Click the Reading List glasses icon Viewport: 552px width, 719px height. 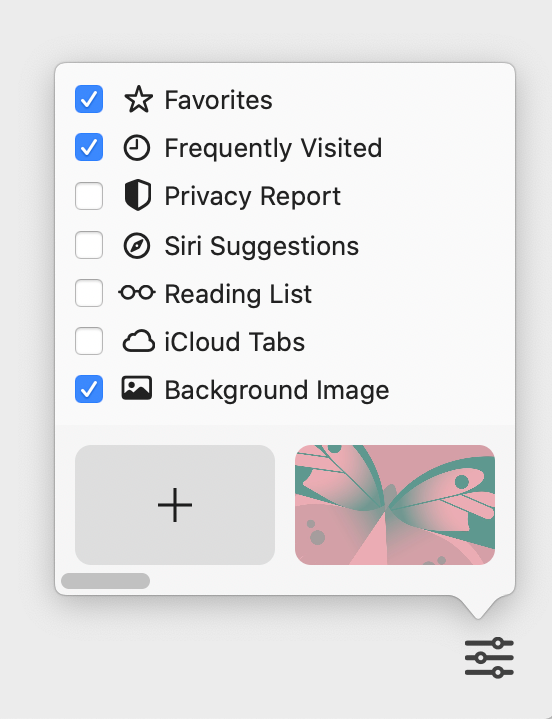point(137,293)
